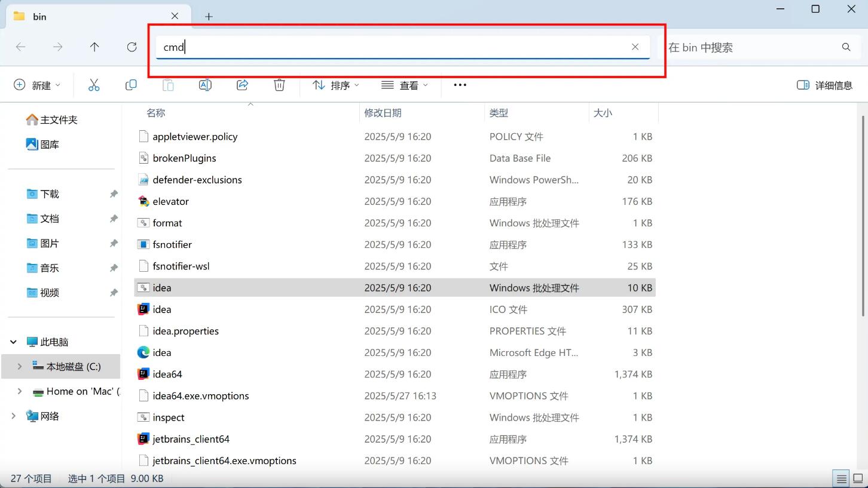Open the 图片 quick access folder

42,244
